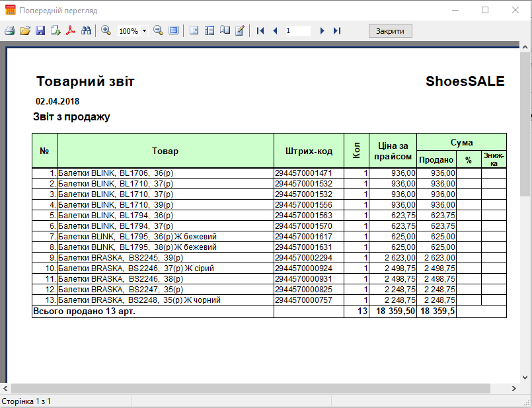The width and height of the screenshot is (532, 408).
Task: Zoom out with the magnifier minus icon
Action: (158, 31)
